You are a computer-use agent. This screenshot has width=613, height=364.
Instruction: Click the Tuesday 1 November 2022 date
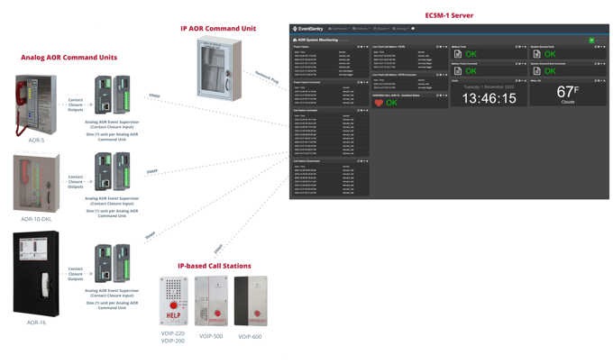(489, 86)
